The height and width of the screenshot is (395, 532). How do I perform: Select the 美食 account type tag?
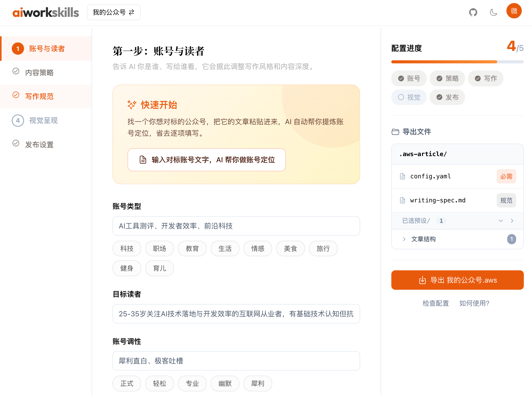[291, 249]
